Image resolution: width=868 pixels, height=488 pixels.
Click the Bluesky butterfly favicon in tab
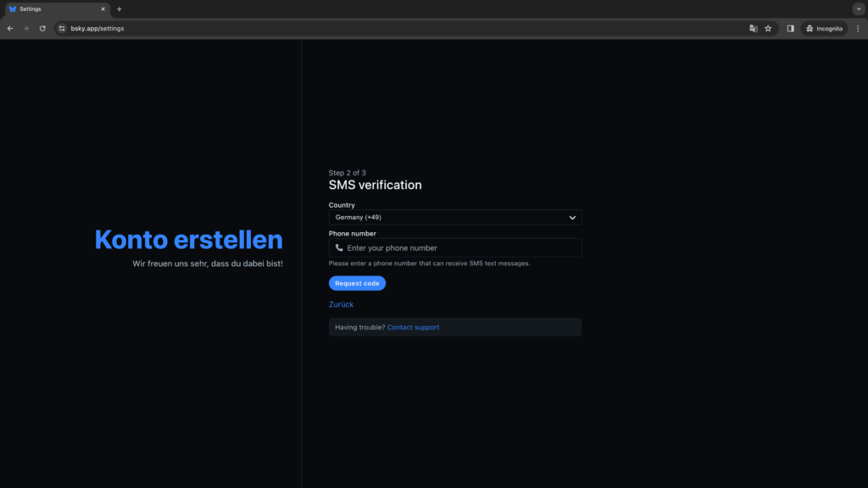[x=13, y=8]
